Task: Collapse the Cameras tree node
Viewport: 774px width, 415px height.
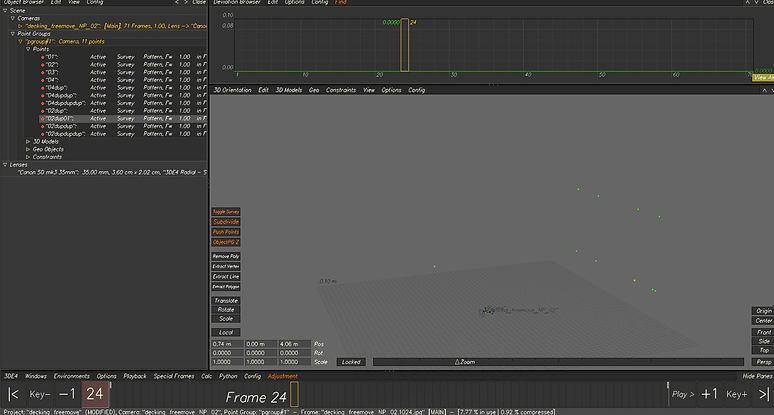Action: [12, 18]
